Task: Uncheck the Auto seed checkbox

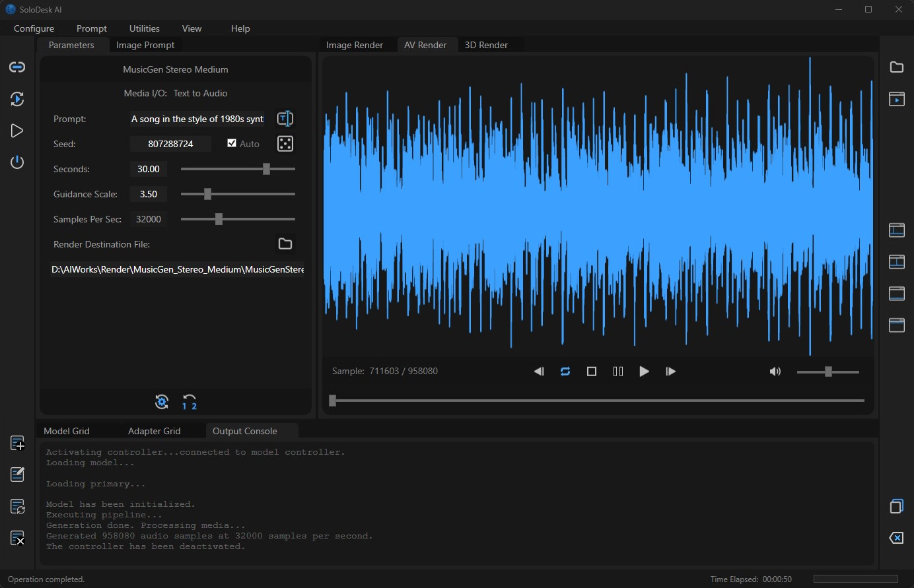Action: [232, 143]
